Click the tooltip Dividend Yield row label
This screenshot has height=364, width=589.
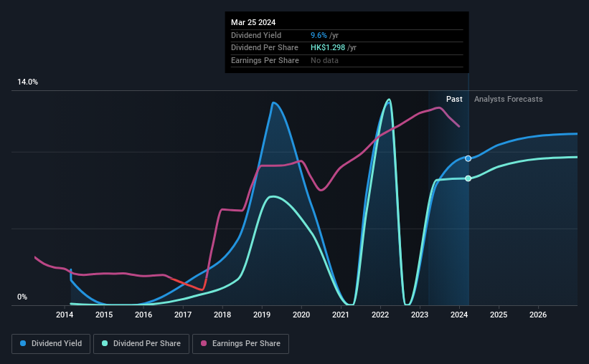pyautogui.click(x=256, y=35)
